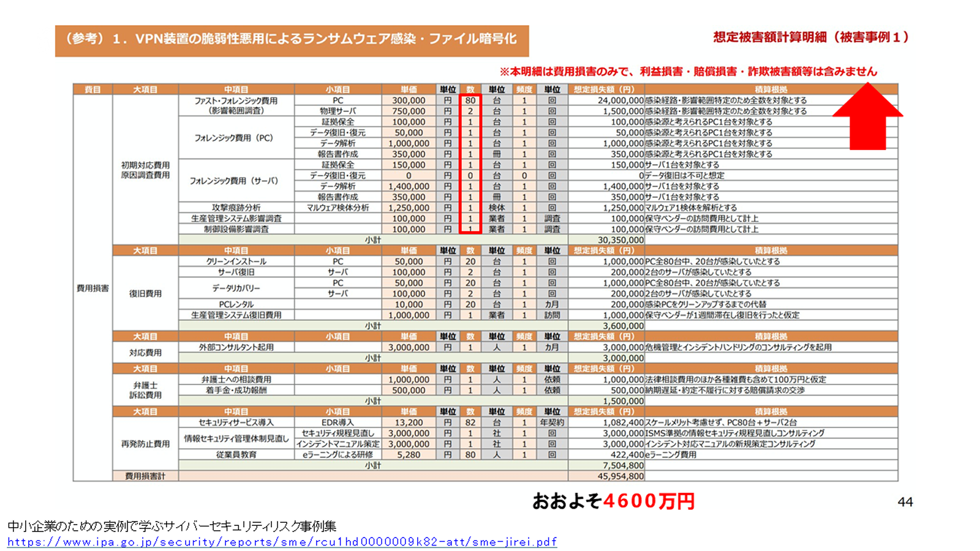Select the 想定被害額計算明細 red heading
This screenshot has height=551, width=980.
pos(811,37)
